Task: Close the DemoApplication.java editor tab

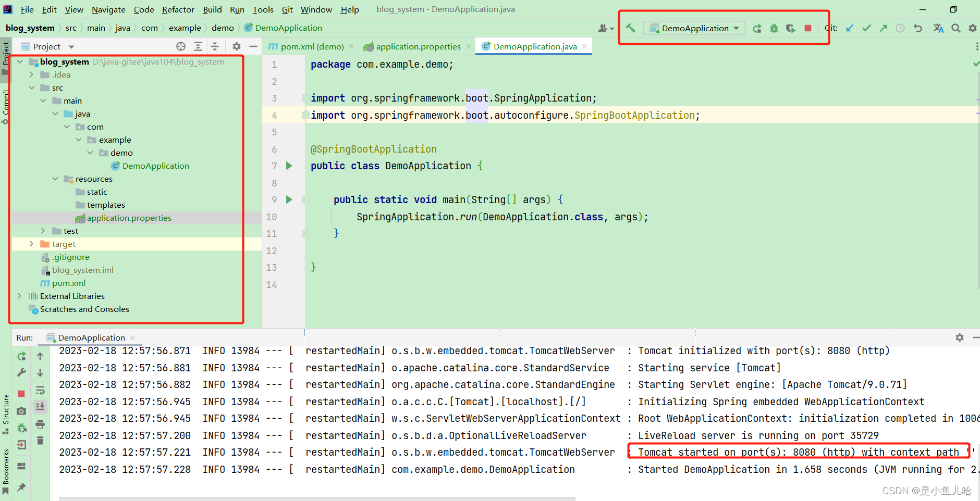Action: click(x=584, y=46)
